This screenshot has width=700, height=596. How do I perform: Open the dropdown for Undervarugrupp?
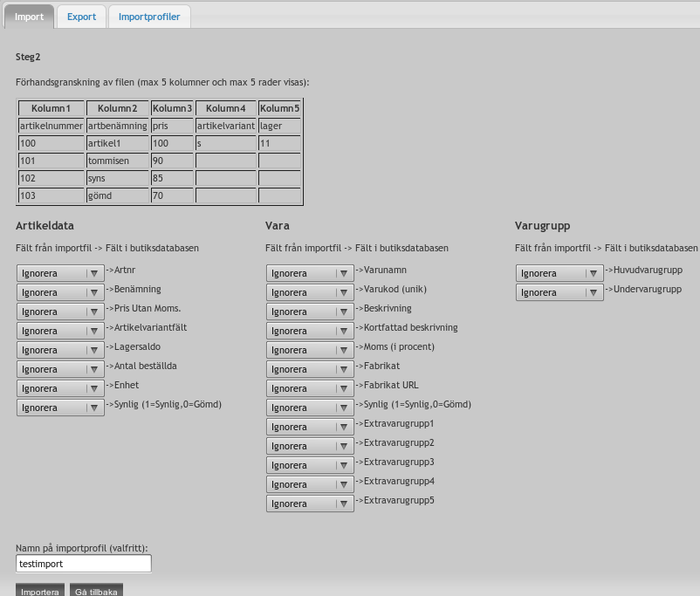(559, 292)
